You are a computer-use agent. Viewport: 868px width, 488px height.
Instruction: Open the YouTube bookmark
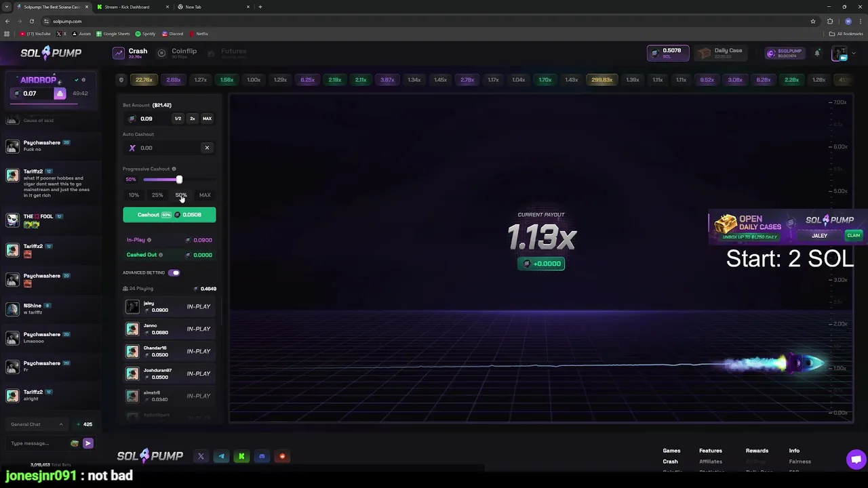point(35,34)
